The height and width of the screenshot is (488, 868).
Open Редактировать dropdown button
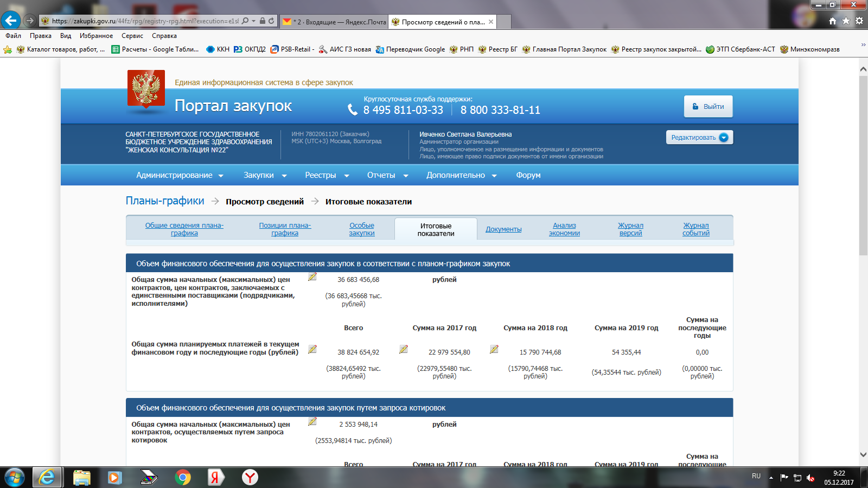[699, 137]
